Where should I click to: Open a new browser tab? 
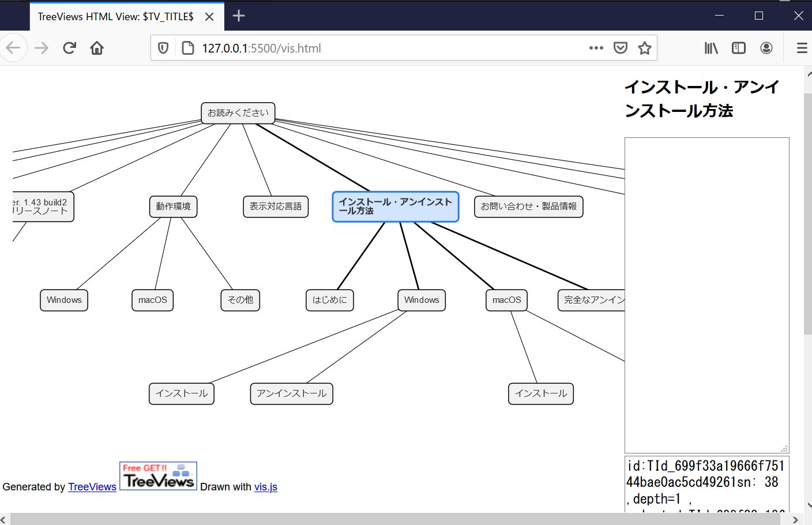(239, 16)
